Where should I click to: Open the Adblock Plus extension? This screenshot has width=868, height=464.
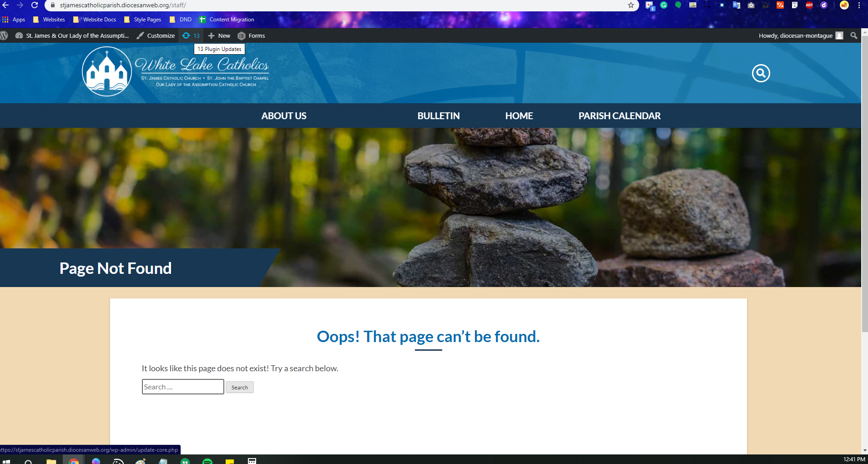pos(809,5)
